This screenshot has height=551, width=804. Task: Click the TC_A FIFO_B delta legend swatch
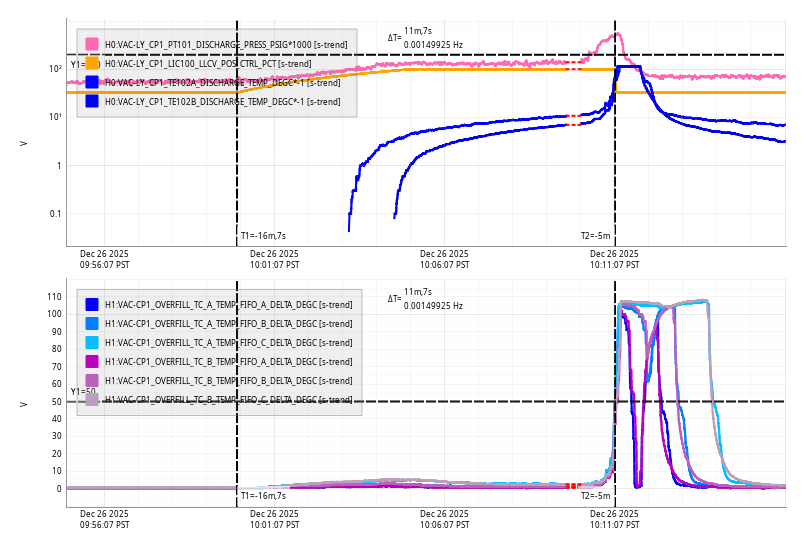[92, 324]
